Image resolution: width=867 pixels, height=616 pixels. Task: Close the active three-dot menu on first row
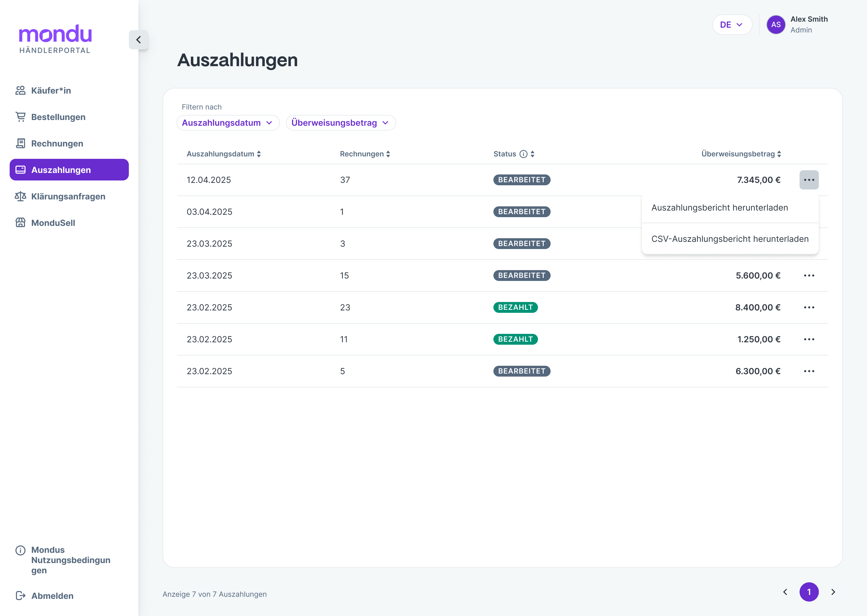(x=809, y=180)
